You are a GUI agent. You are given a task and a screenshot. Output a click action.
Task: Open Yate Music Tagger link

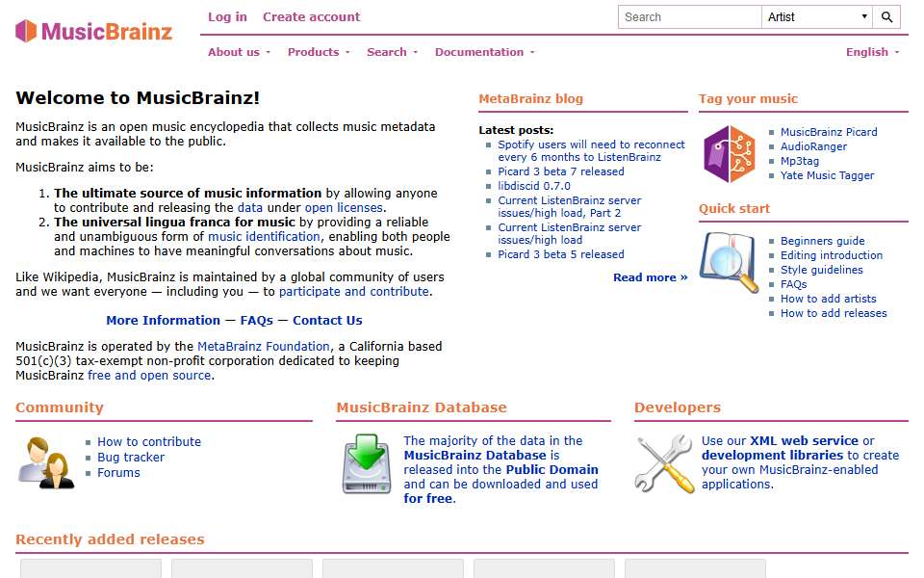point(828,175)
